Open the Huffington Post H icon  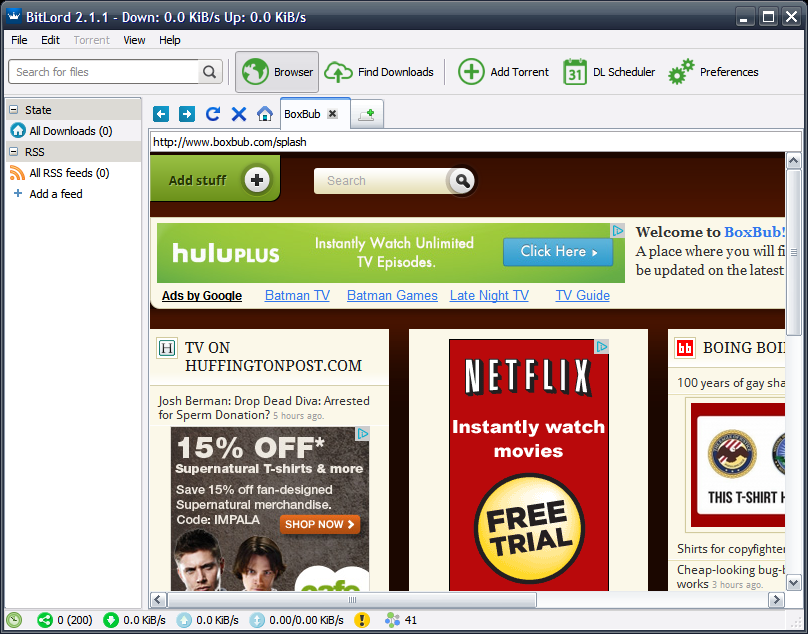click(x=166, y=348)
